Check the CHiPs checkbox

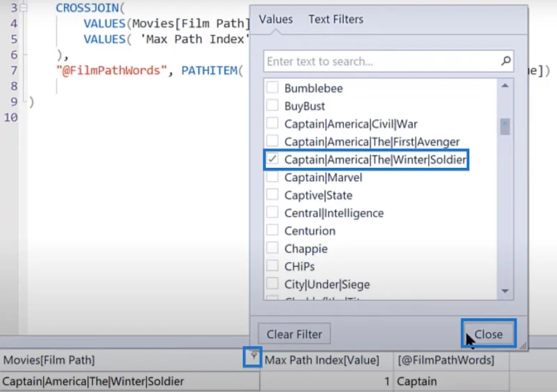(272, 265)
